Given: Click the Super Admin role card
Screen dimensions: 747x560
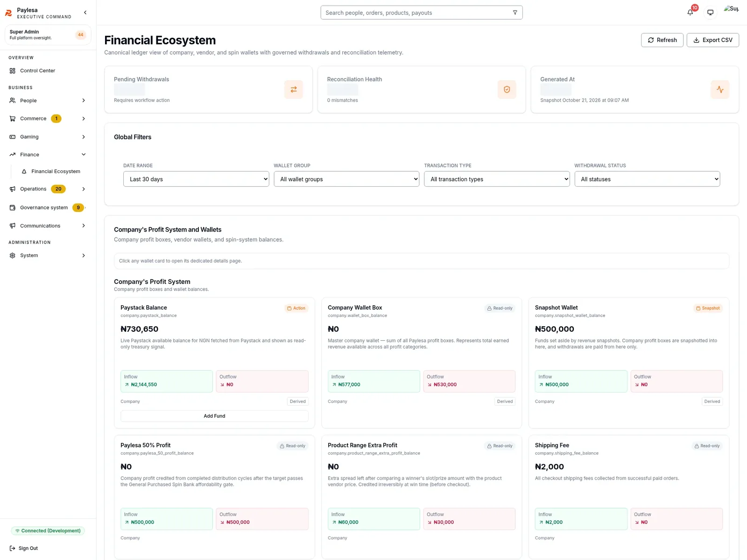Looking at the screenshot, I should click(x=48, y=35).
